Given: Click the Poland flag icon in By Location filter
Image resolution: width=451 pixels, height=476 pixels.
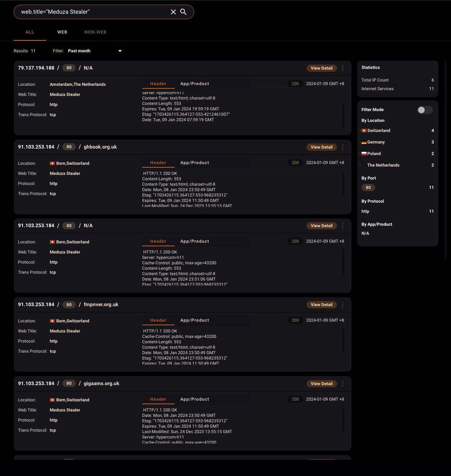Looking at the screenshot, I should (x=364, y=154).
